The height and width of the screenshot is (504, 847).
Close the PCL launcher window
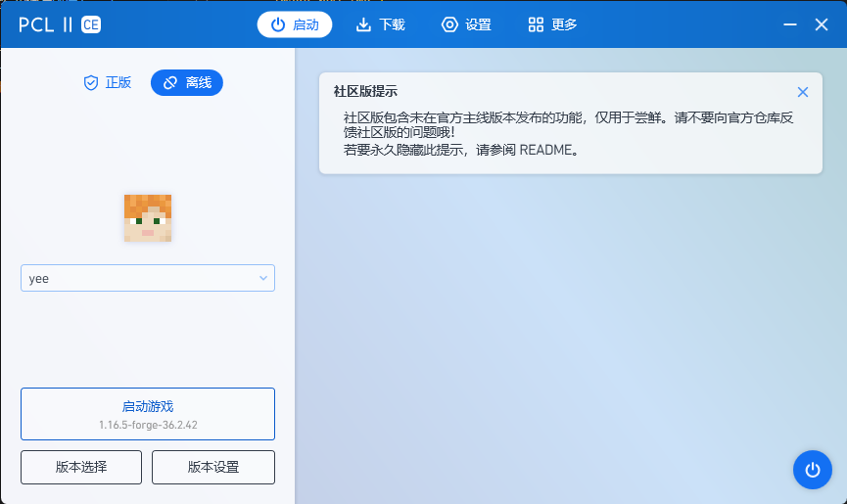[822, 24]
